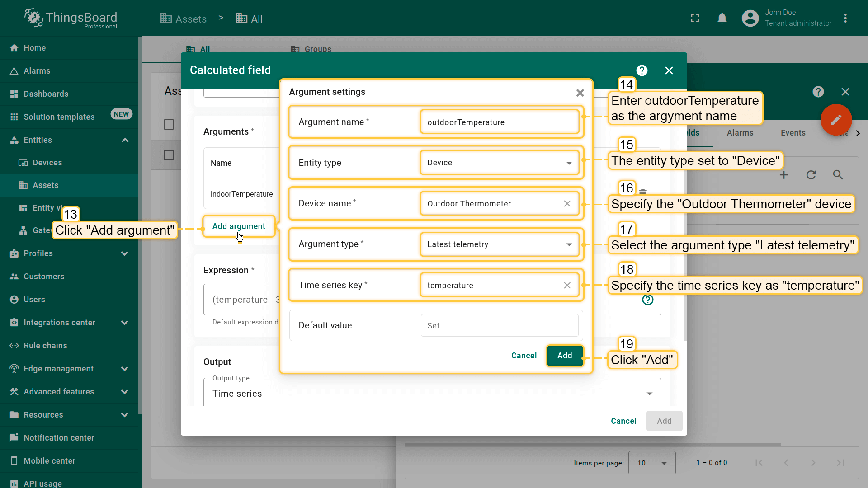Click Add in Argument settings
Screen dimensions: 868x488
pyautogui.click(x=564, y=356)
